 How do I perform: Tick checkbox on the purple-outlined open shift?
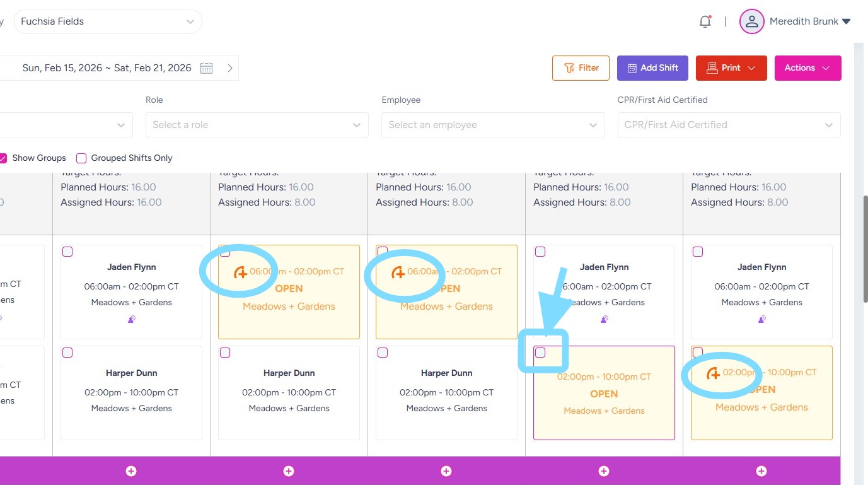coord(540,353)
